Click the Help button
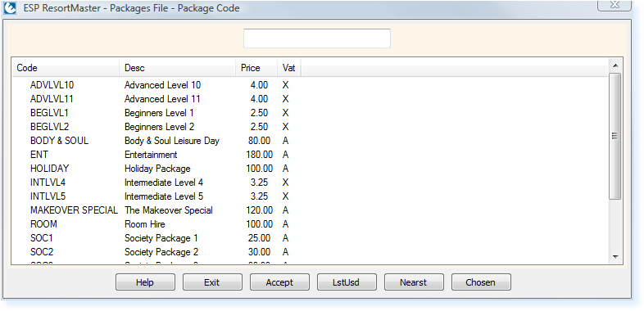Image resolution: width=644 pixels, height=311 pixels. pyautogui.click(x=145, y=282)
